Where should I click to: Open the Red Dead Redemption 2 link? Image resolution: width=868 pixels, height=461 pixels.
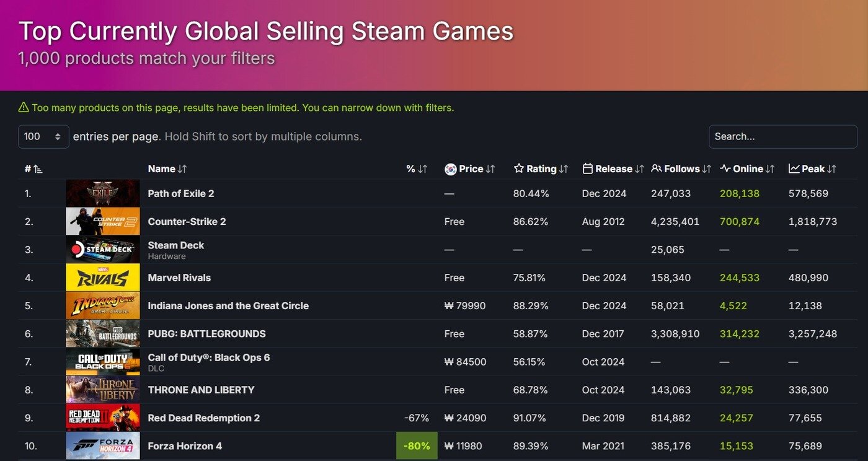click(204, 418)
